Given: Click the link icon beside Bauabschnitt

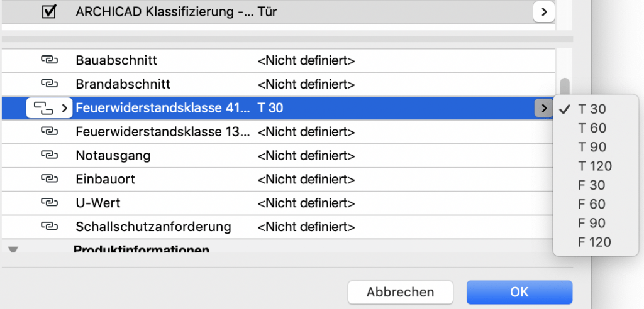Looking at the screenshot, I should [48, 61].
